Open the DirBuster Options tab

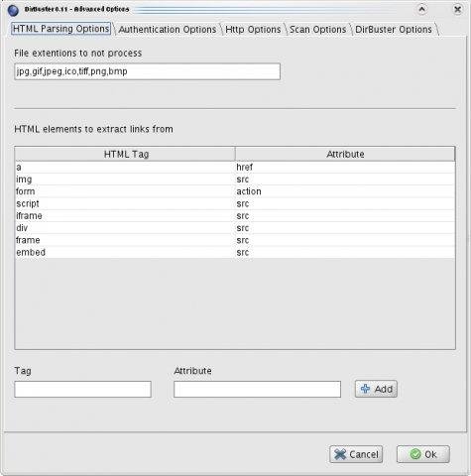pyautogui.click(x=394, y=30)
